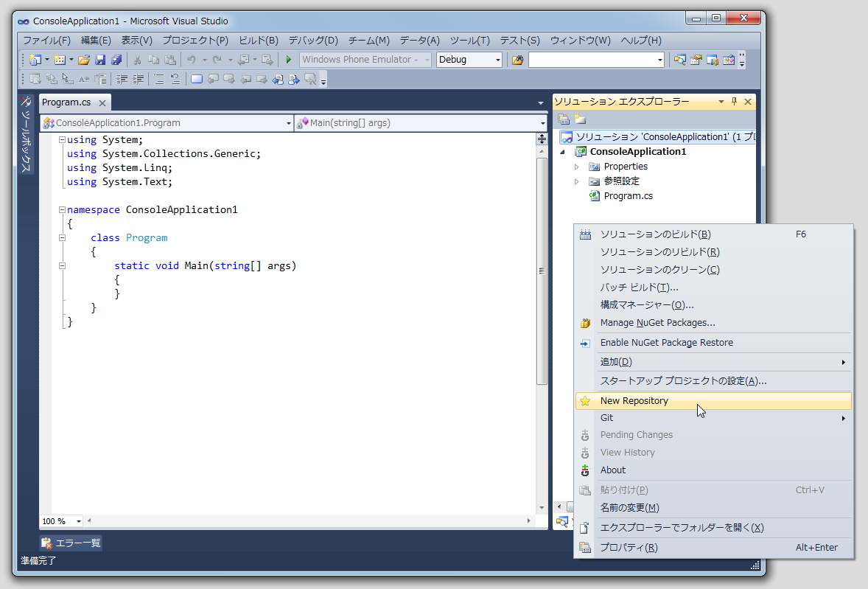Open the 100 % zoom dropdown

click(x=79, y=521)
